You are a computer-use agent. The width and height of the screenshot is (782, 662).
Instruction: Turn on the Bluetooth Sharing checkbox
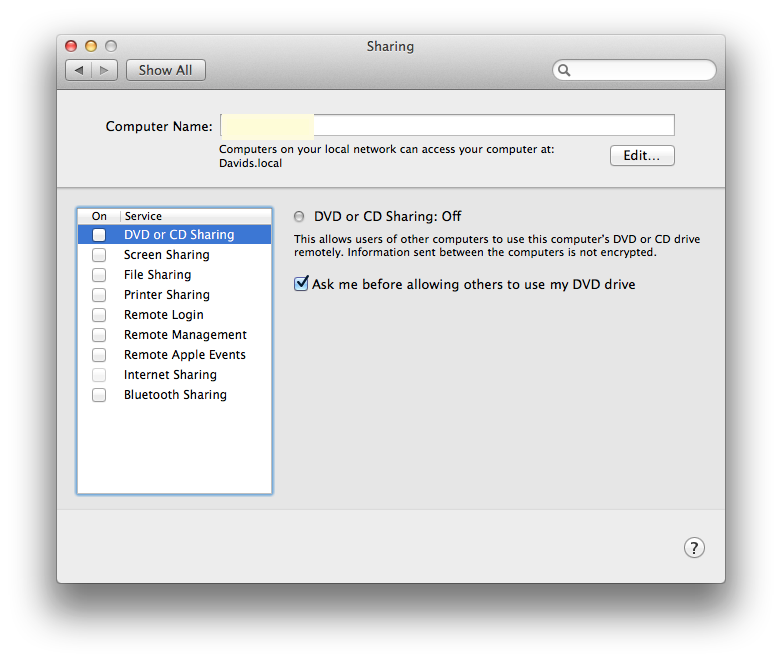coord(99,395)
